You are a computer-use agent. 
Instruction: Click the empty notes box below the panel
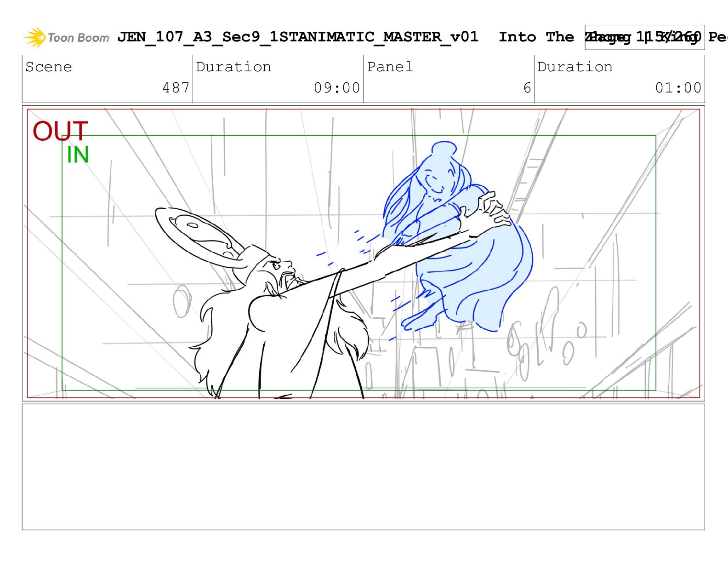coord(363,467)
